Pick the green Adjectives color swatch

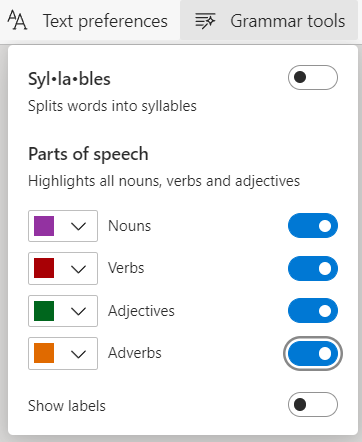pos(44,311)
